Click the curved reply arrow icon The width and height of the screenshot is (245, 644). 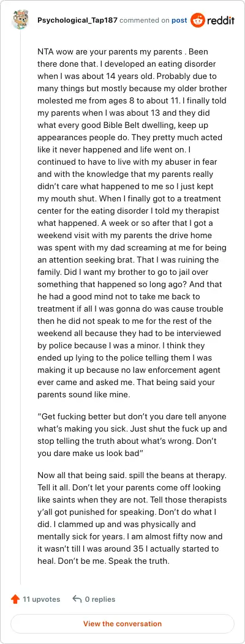point(77,599)
